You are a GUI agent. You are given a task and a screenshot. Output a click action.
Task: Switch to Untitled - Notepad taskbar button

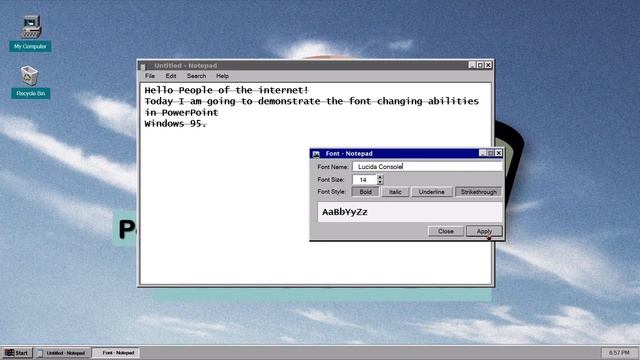click(x=62, y=353)
